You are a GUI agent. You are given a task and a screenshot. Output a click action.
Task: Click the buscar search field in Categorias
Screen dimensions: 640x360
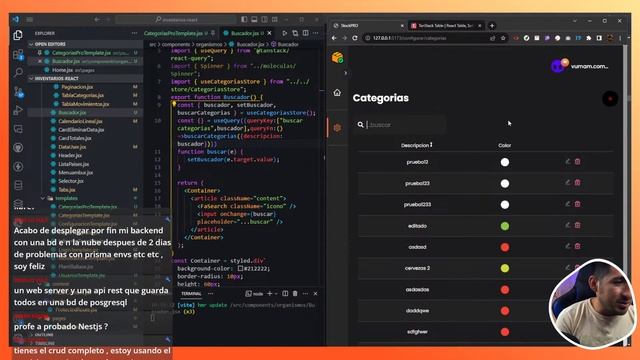[x=400, y=124]
